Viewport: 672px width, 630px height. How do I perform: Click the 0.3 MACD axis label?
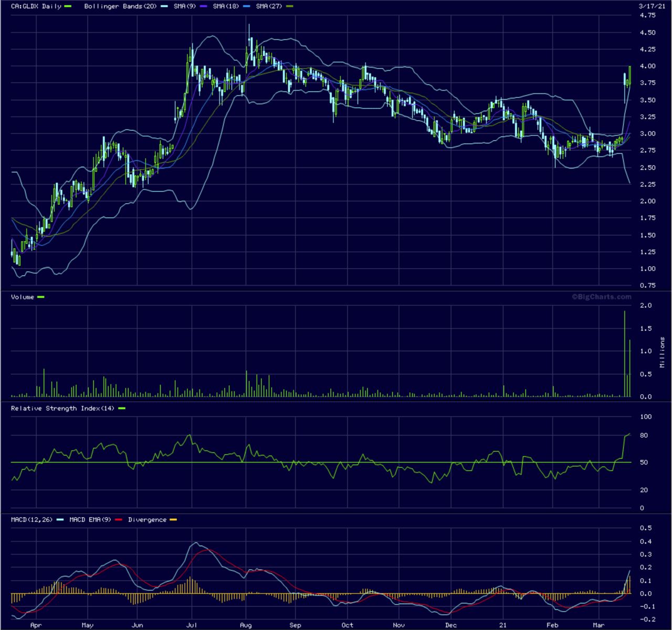point(646,554)
